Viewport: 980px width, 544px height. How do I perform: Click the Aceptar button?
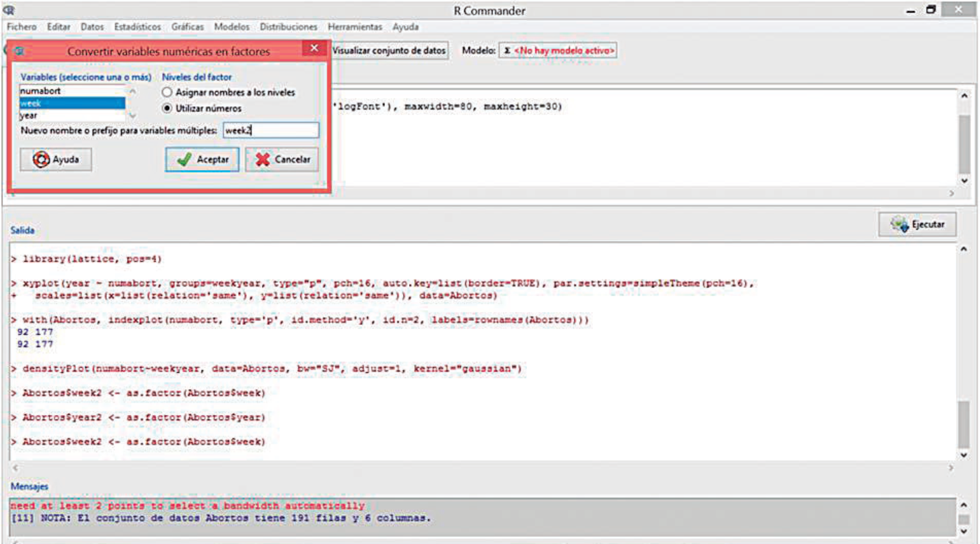tap(202, 160)
